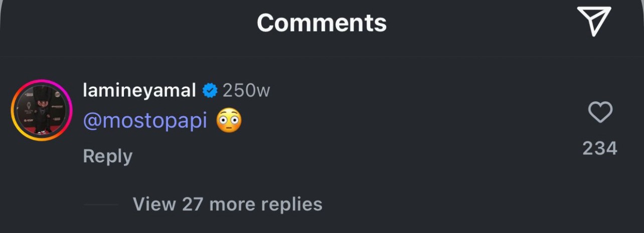The height and width of the screenshot is (233, 644).
Task: Reply to lamineyamal's comment
Action: point(107,156)
